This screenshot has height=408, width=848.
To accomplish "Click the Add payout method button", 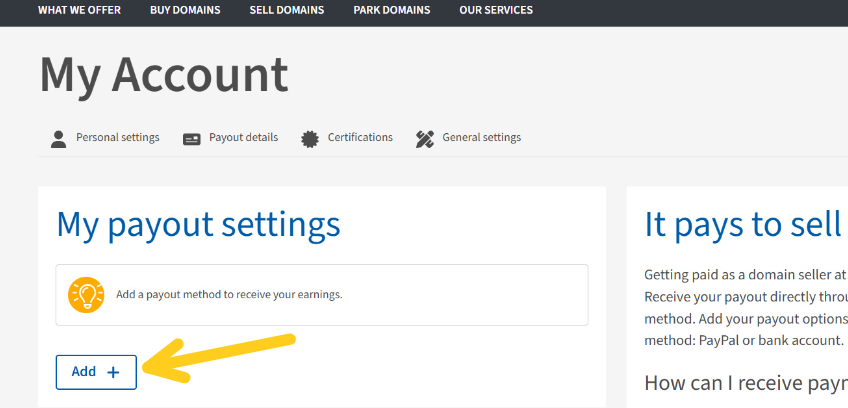I will click(96, 372).
